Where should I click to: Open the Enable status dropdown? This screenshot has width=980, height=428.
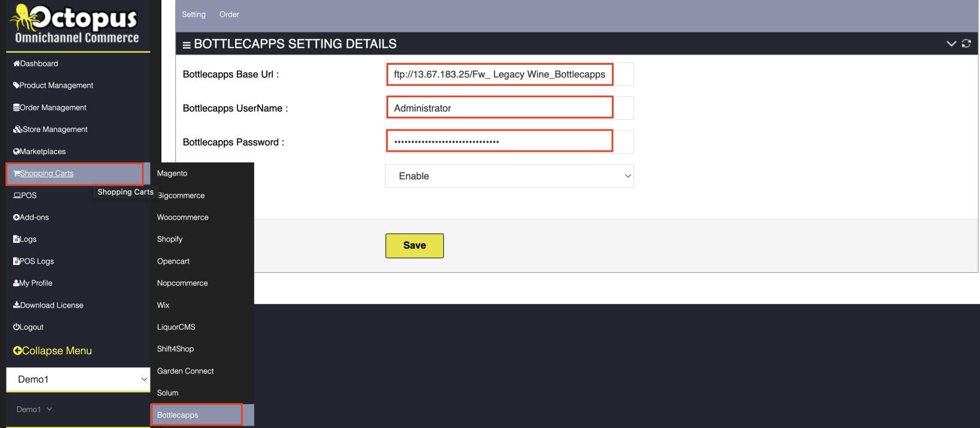coord(509,176)
